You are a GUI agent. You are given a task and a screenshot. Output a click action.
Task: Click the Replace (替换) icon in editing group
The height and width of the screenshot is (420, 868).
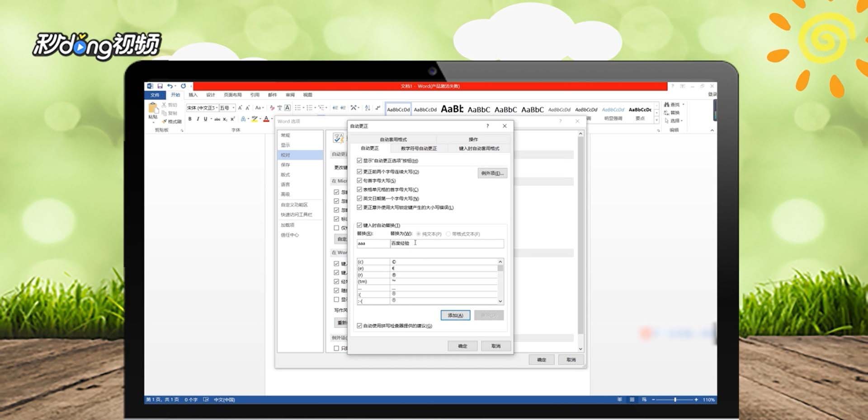(667, 112)
